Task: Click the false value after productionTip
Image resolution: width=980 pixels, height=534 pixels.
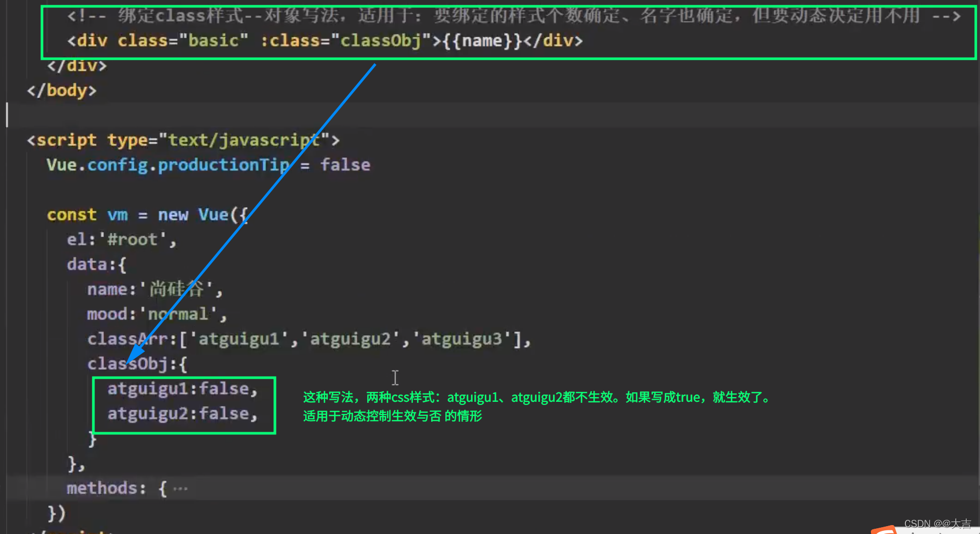Action: point(345,165)
